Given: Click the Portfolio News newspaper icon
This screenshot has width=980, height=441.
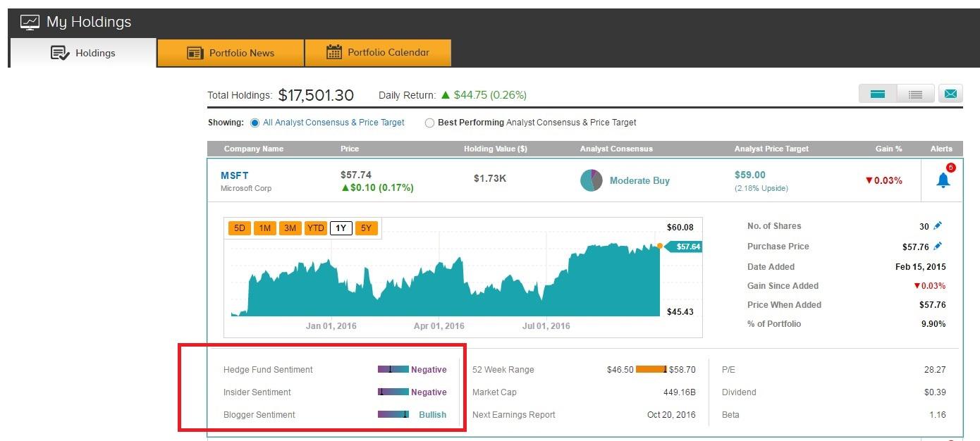Looking at the screenshot, I should pyautogui.click(x=195, y=54).
